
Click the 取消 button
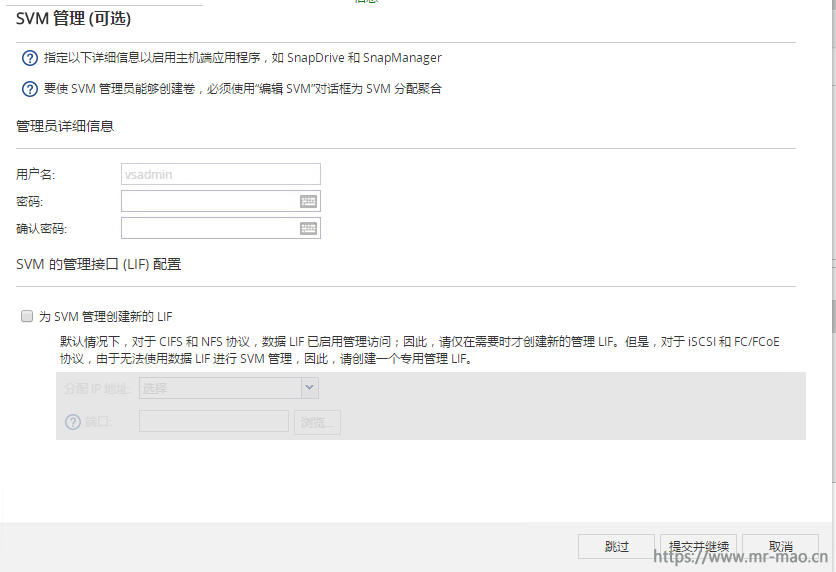pos(781,546)
